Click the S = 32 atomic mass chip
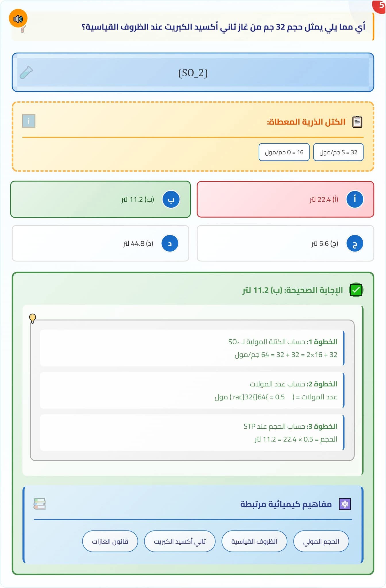 338,152
